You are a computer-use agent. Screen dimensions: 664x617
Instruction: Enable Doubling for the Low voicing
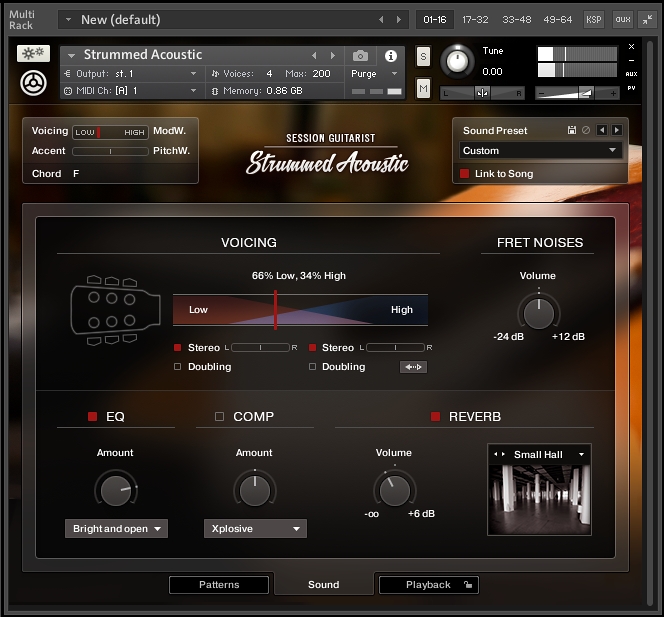click(x=178, y=367)
